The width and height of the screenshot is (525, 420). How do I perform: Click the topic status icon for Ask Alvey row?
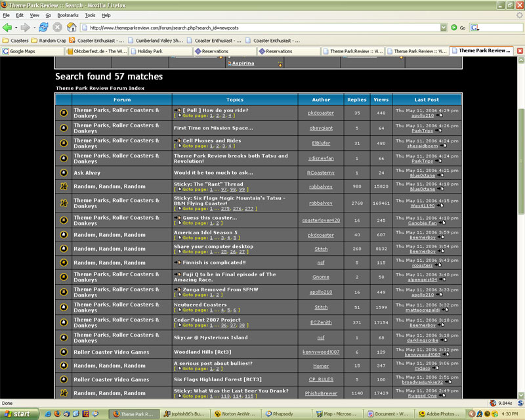tap(64, 173)
